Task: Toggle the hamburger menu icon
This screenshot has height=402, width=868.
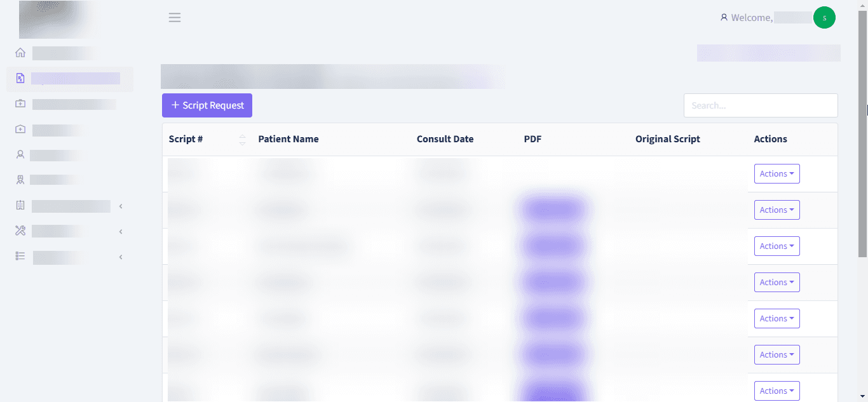Action: tap(175, 18)
